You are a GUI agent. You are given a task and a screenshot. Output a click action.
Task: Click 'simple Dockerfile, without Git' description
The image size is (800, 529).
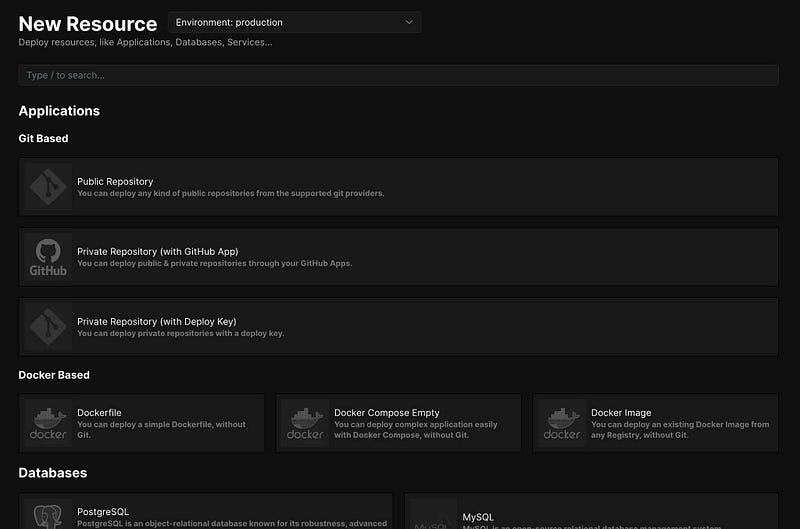pos(161,430)
